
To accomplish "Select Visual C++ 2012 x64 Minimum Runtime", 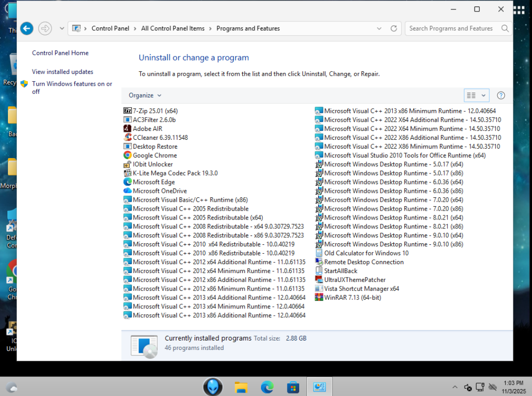I will 214,271.
